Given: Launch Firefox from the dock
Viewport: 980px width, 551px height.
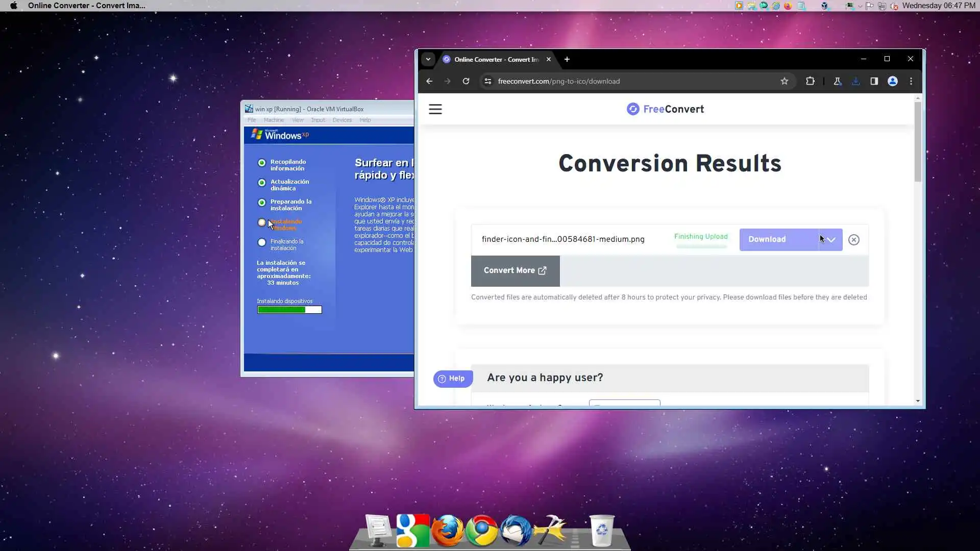Looking at the screenshot, I should 447,531.
